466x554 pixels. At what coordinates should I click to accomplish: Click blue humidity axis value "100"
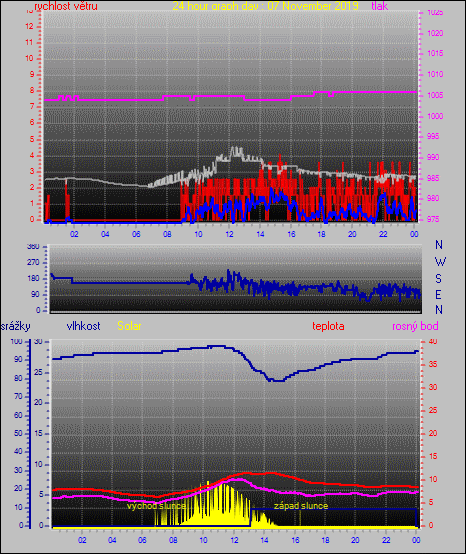[16, 342]
